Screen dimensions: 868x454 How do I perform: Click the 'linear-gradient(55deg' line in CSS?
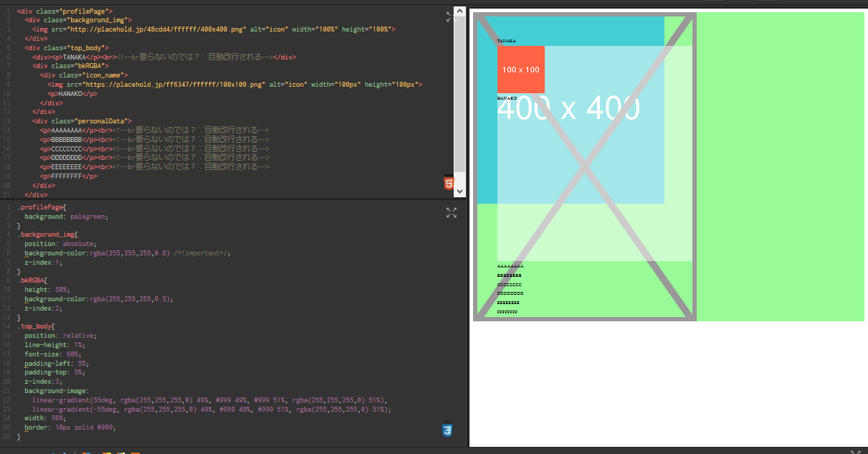click(210, 400)
